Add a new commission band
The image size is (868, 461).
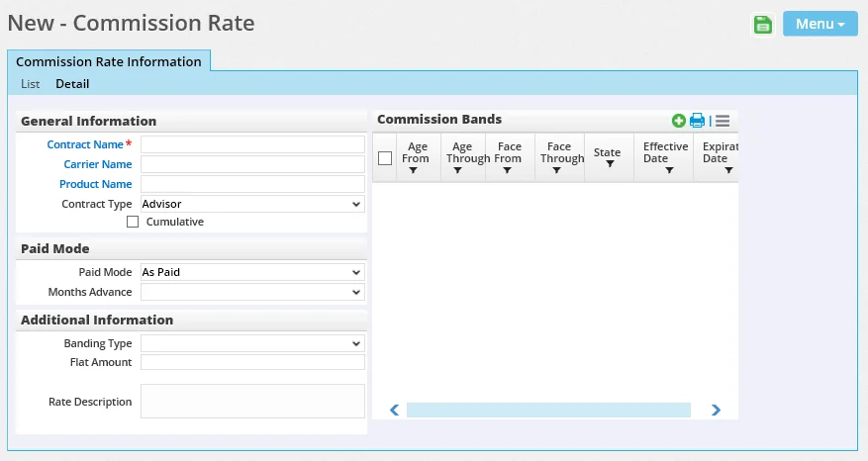[x=679, y=121]
